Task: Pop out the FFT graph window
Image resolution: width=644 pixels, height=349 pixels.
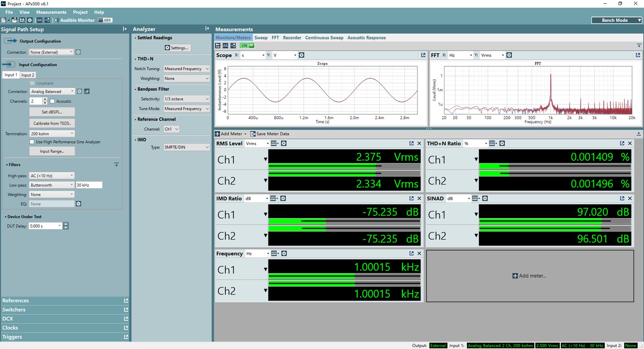Action: pos(638,55)
